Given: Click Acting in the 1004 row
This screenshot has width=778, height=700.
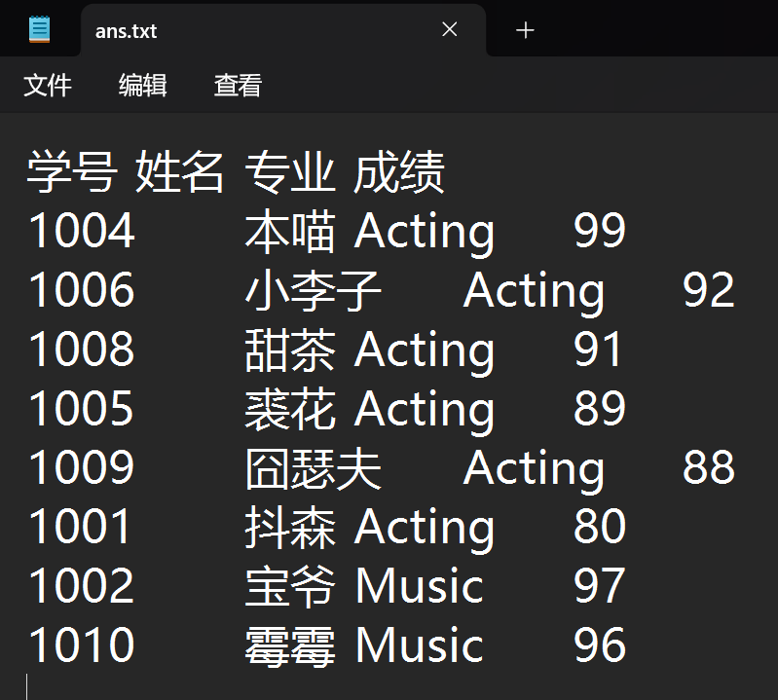Looking at the screenshot, I should click(x=425, y=233).
